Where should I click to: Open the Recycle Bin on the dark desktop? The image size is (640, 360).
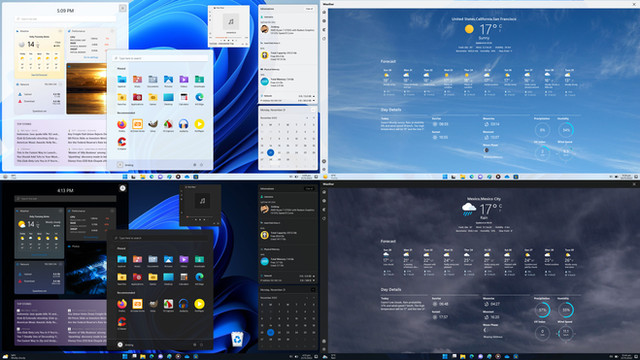point(237,339)
